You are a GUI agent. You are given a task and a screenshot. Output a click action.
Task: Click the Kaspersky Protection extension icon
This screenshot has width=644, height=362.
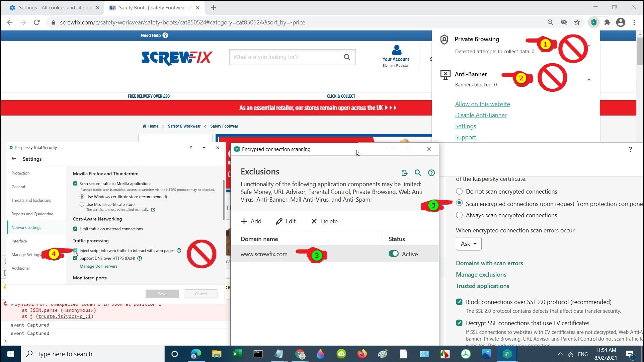(x=594, y=22)
